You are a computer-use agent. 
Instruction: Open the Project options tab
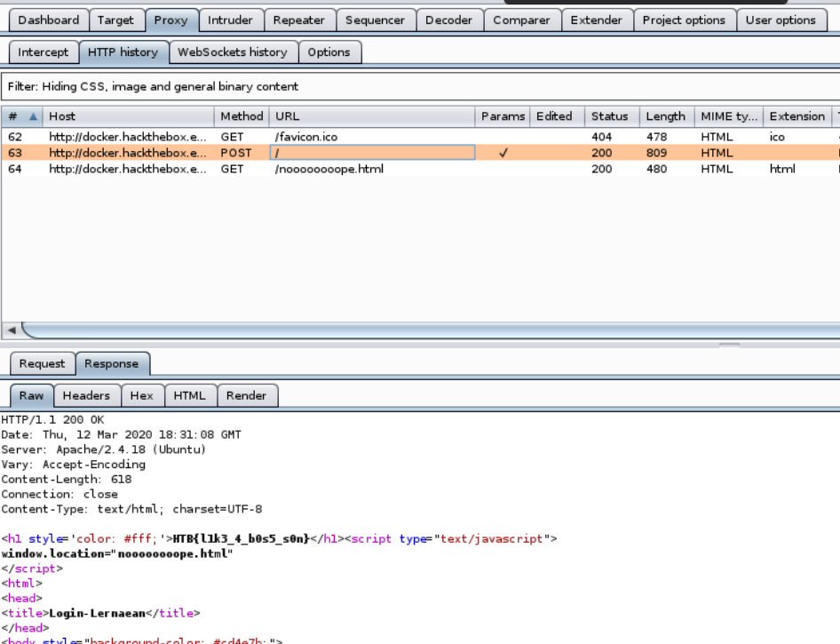point(684,20)
